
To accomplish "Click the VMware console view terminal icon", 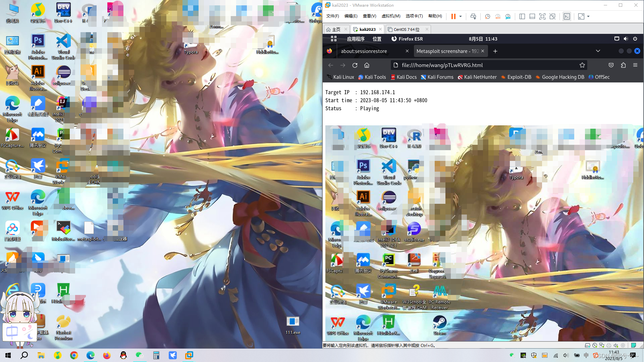I will click(567, 16).
